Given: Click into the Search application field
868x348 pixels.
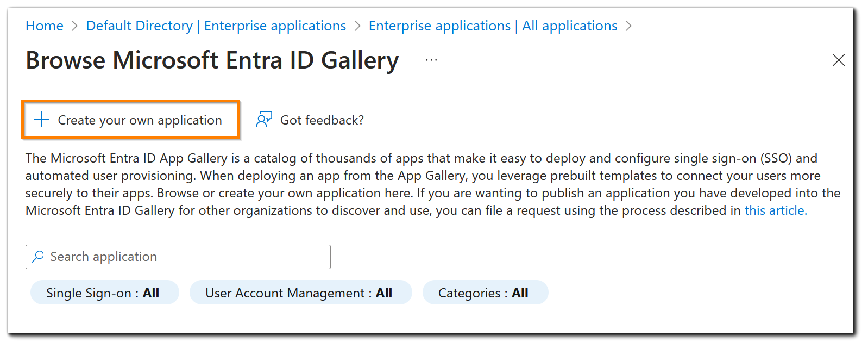Looking at the screenshot, I should (x=178, y=257).
